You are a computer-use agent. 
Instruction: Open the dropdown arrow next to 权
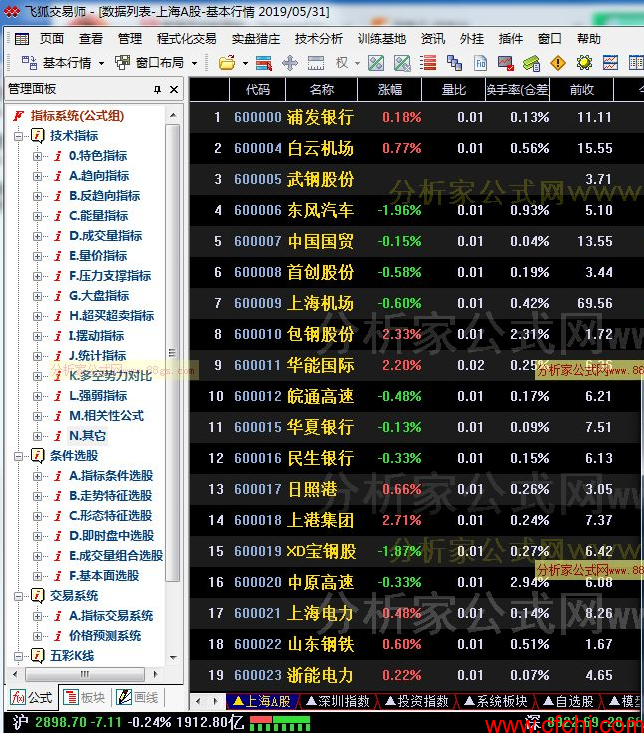[x=358, y=63]
